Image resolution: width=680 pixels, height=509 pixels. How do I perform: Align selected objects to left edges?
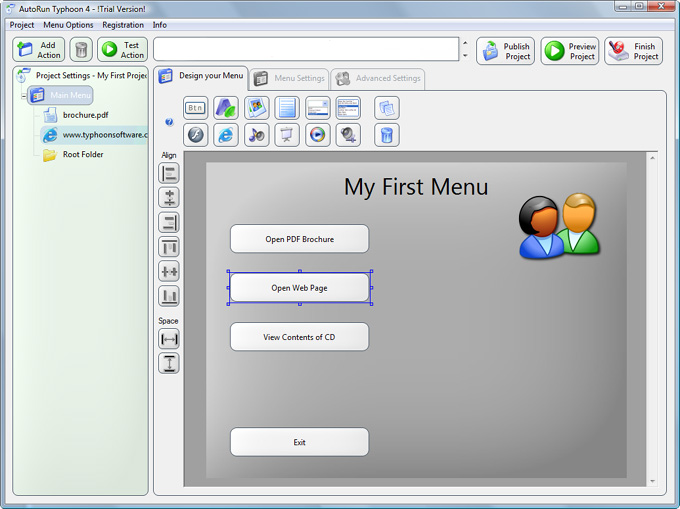169,173
